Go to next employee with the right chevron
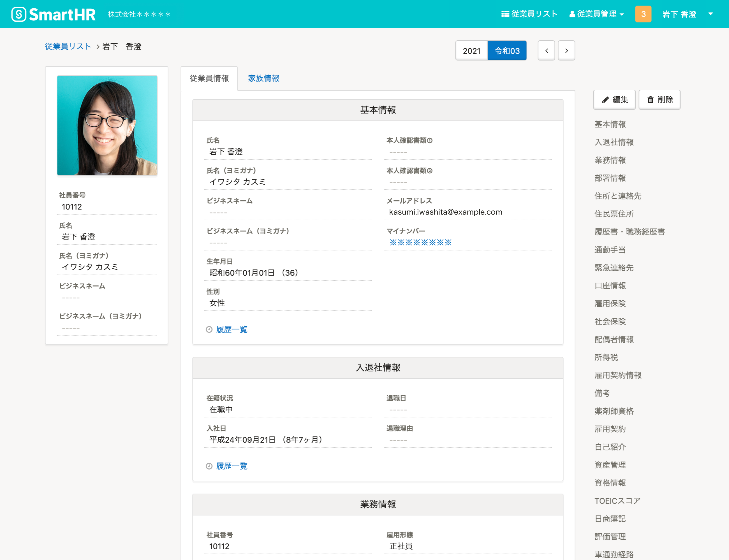The height and width of the screenshot is (560, 729). (566, 50)
